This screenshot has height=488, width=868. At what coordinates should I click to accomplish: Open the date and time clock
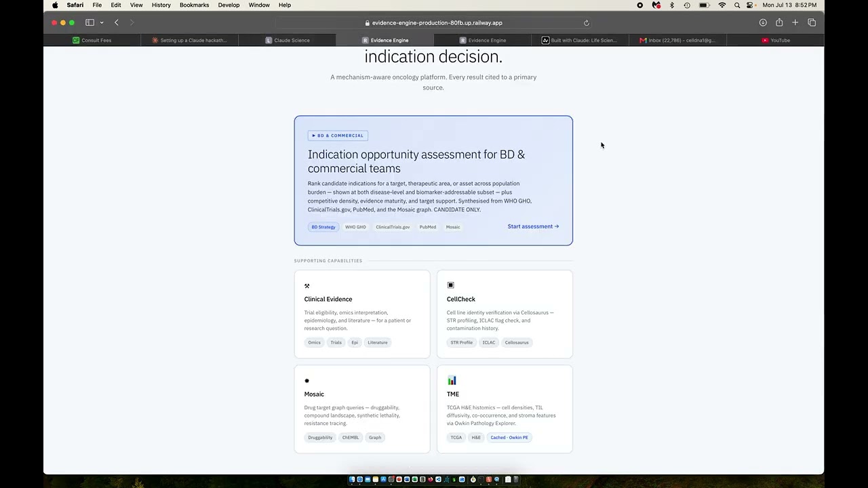tap(789, 5)
